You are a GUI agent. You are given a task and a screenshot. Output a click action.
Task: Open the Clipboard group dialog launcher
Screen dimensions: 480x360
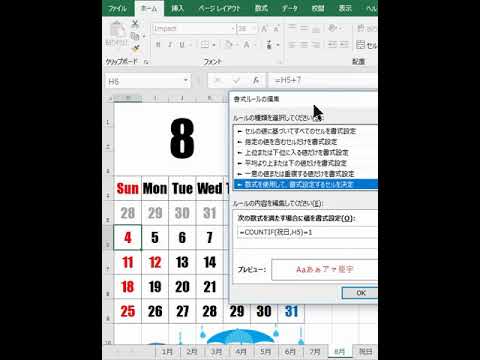pos(146,62)
